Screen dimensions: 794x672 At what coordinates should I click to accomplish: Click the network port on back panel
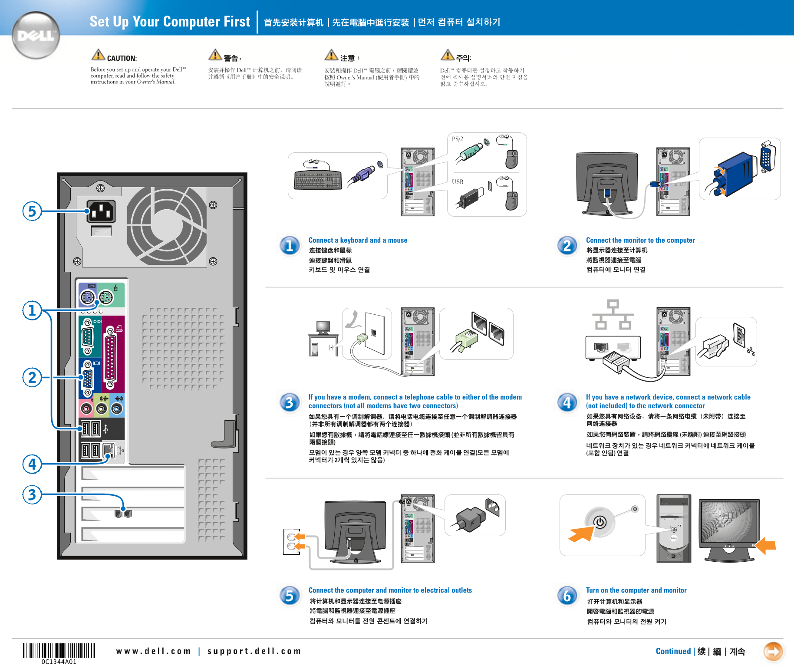click(109, 450)
